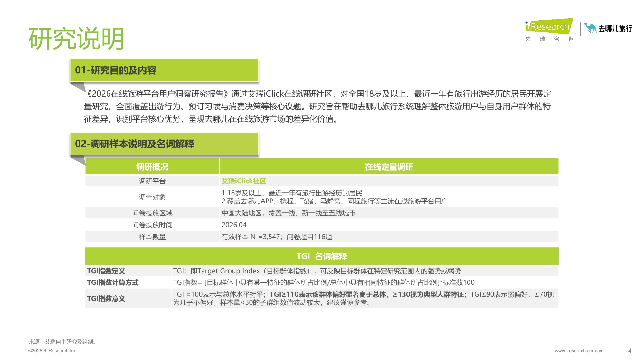Click the 艾瑞咨询 caption under the iResearch logo
This screenshot has height=362, width=644.
click(x=549, y=39)
